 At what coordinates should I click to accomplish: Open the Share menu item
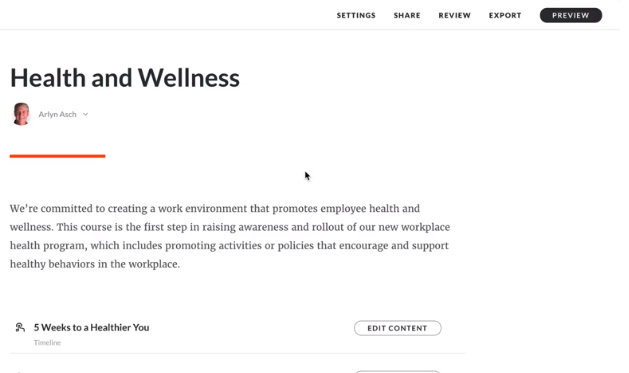(x=407, y=15)
